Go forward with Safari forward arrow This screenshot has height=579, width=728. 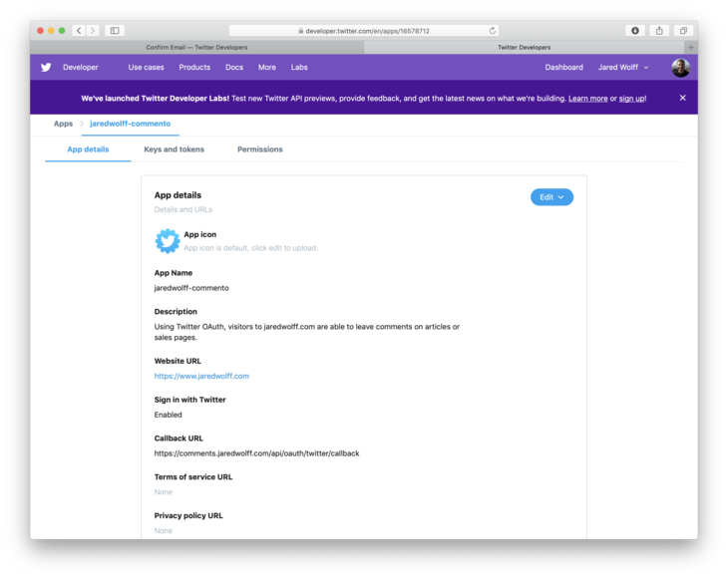click(93, 31)
